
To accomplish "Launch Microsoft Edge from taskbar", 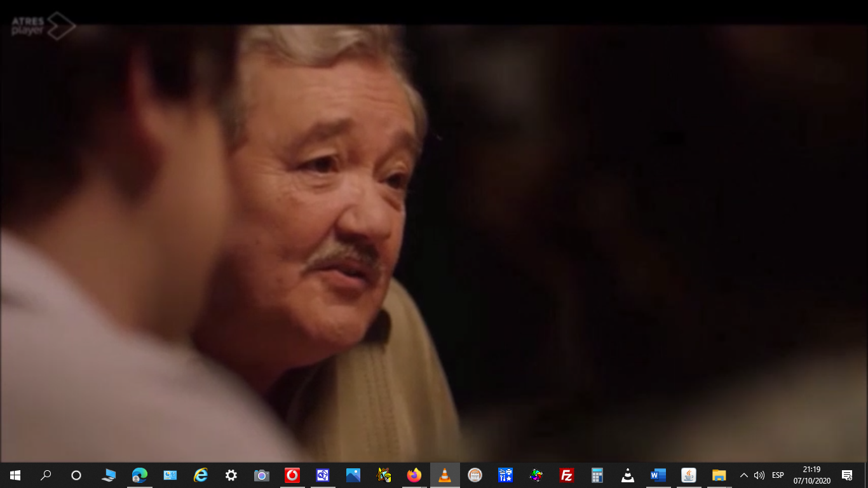I will pos(140,475).
